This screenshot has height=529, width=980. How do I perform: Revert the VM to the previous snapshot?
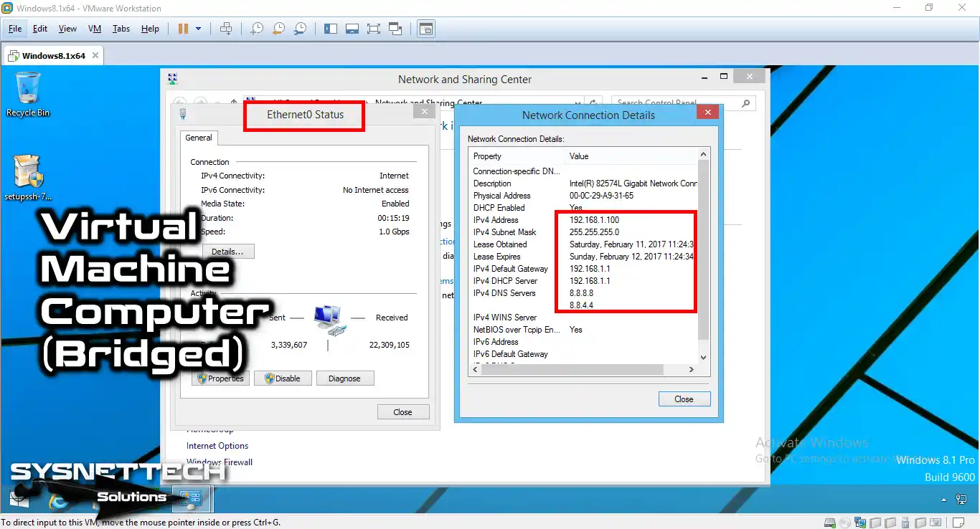coord(278,29)
